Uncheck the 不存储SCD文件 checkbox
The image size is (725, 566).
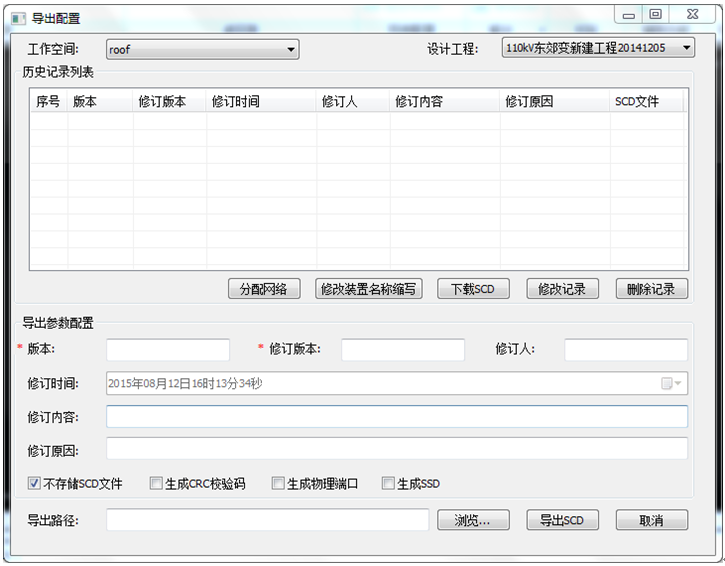click(34, 484)
